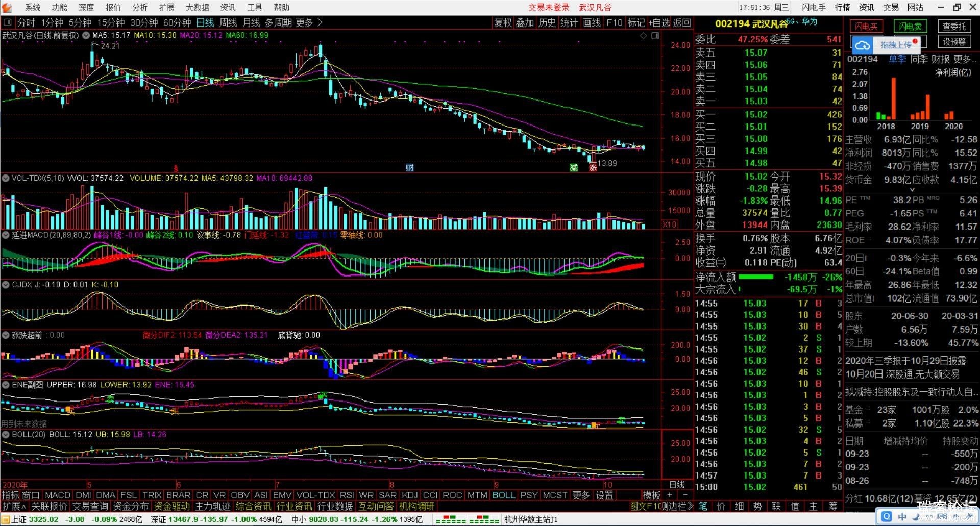The image size is (980, 526).
Task: Open CJDX indicator dropdown circle
Action: point(6,284)
